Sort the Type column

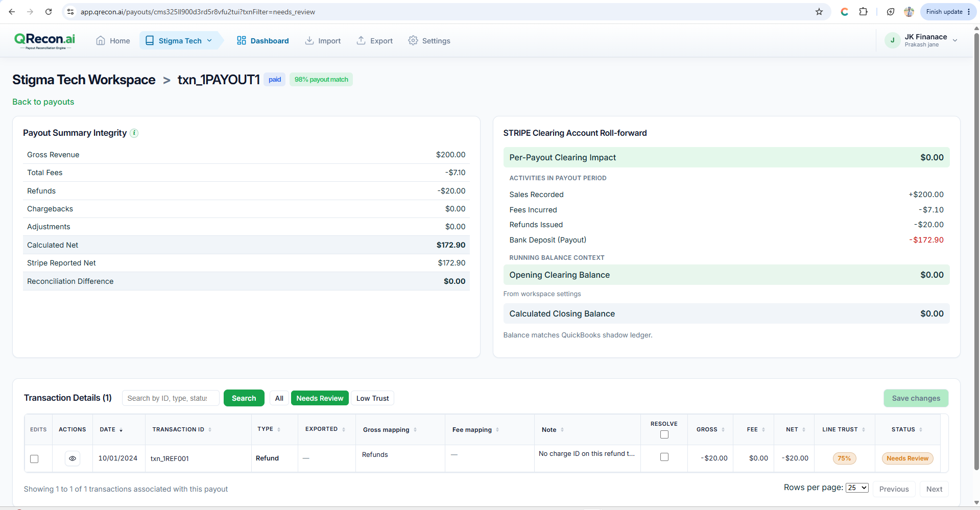point(279,429)
